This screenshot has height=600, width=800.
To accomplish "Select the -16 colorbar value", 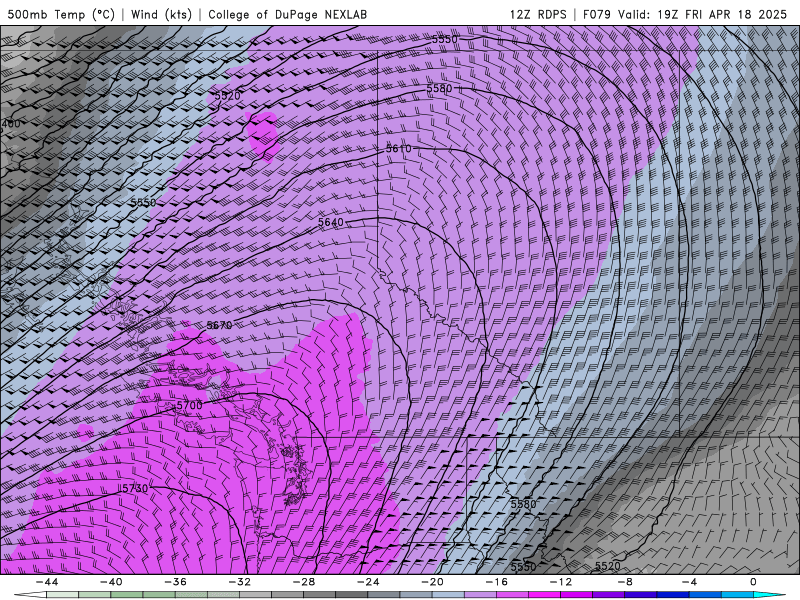I will click(496, 582).
